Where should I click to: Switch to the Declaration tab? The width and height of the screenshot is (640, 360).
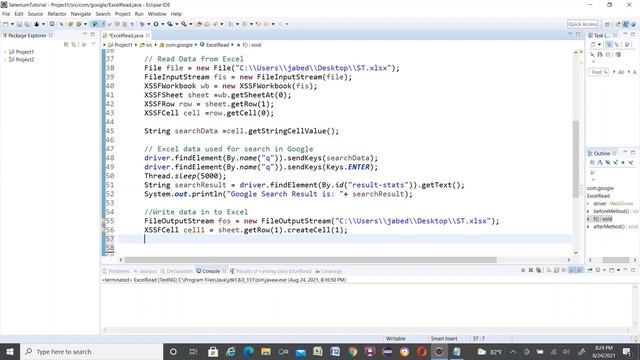[177, 271]
